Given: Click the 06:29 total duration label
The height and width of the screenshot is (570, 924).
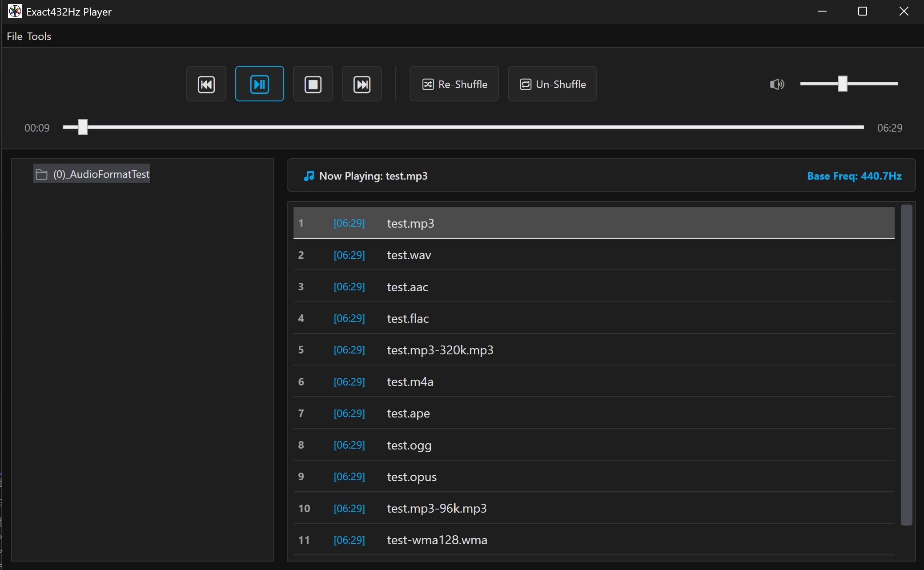Looking at the screenshot, I should click(x=890, y=128).
